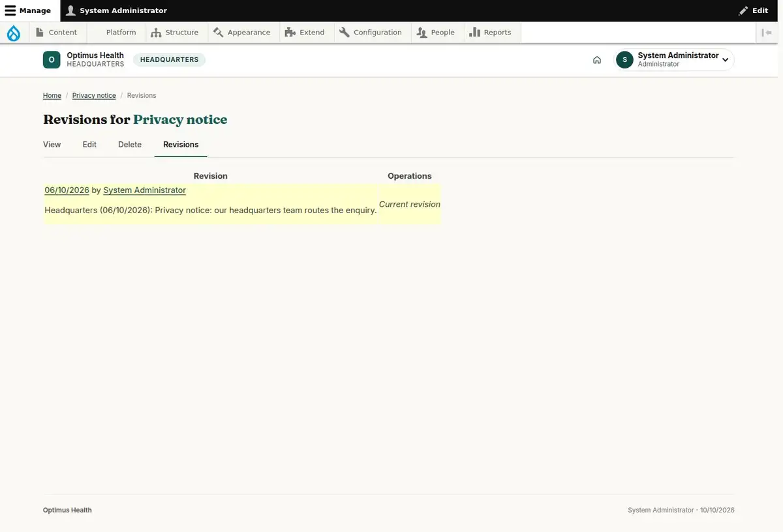Click the revision log message text
Viewport: 783px width, 532px height.
click(x=211, y=211)
